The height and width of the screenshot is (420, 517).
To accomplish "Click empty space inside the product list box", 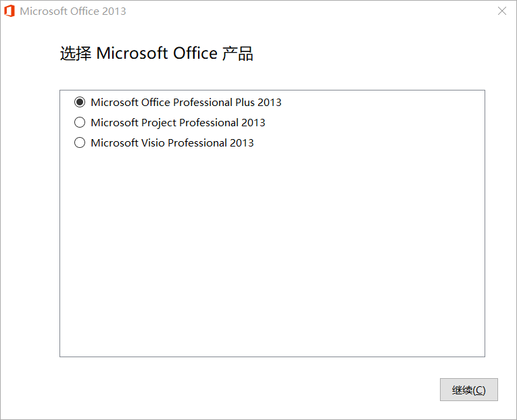I will [x=270, y=257].
